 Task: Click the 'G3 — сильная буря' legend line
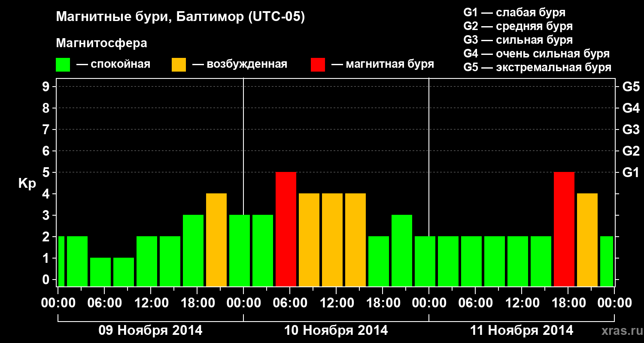coord(518,40)
